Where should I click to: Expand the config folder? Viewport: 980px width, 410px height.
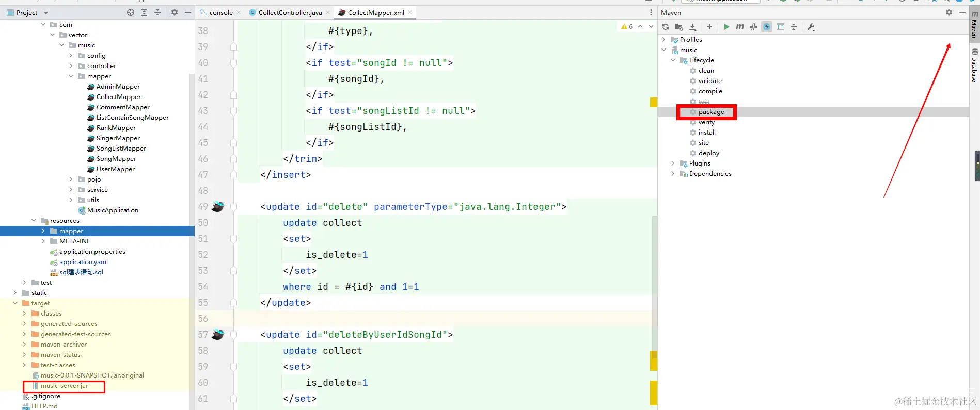pos(71,55)
